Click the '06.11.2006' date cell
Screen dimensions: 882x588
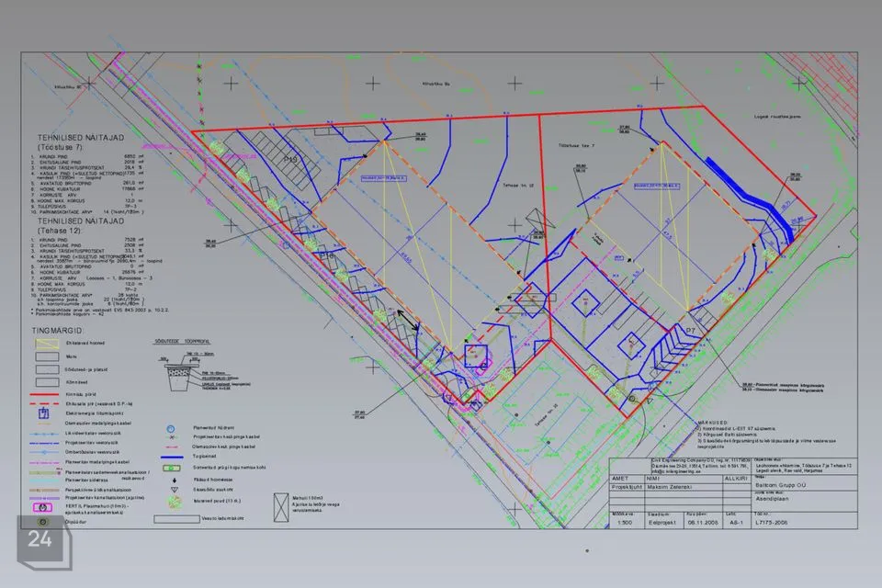pyautogui.click(x=703, y=522)
